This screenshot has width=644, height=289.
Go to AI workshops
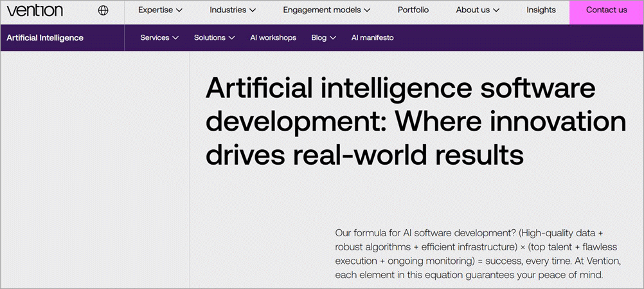point(273,38)
